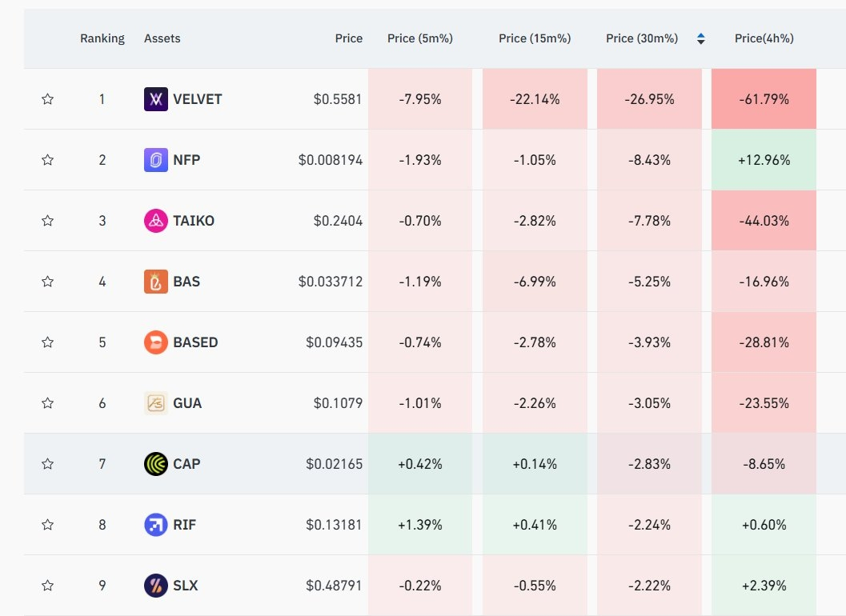Click the VELVET price $0.5581
The image size is (846, 616).
338,99
